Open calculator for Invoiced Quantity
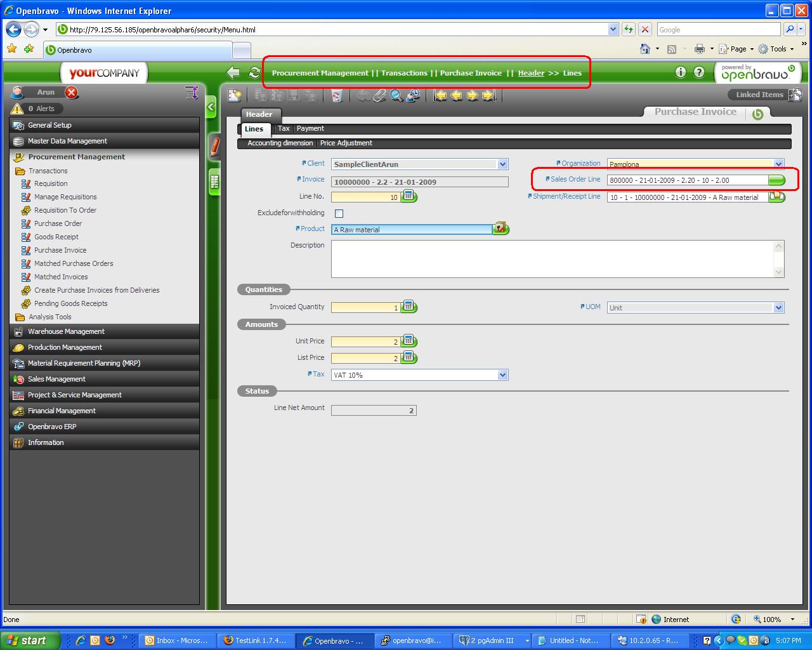This screenshot has height=650, width=812. pos(410,307)
